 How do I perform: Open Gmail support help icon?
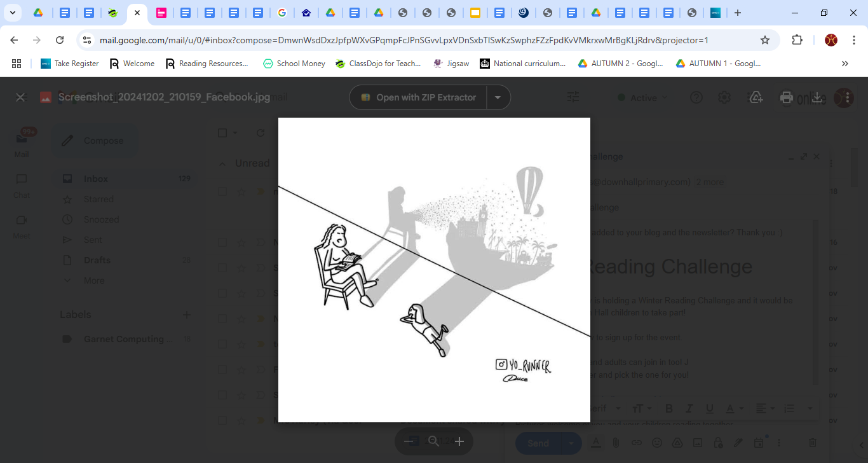(696, 97)
